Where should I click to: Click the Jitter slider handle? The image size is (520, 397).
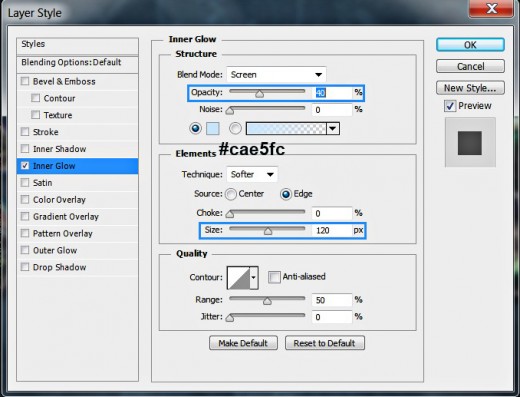[x=230, y=318]
